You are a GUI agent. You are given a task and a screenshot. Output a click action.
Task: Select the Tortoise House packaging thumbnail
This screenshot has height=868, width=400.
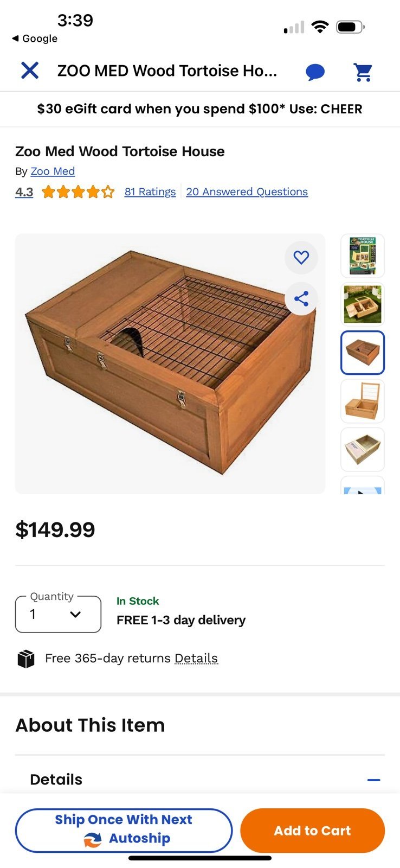coord(363,256)
